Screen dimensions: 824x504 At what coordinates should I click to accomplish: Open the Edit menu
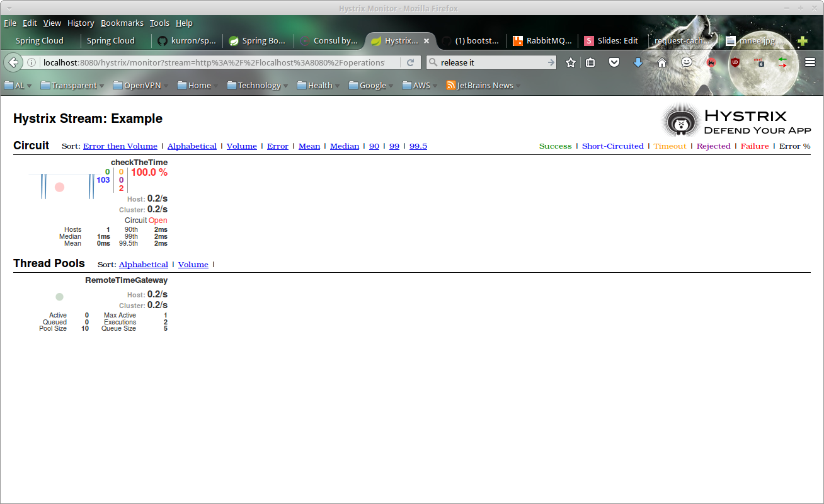[30, 23]
